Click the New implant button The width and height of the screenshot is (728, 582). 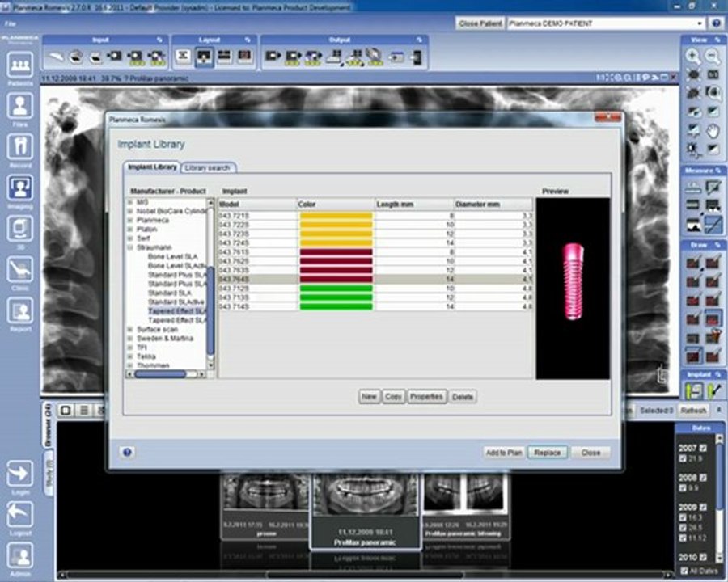coord(369,397)
